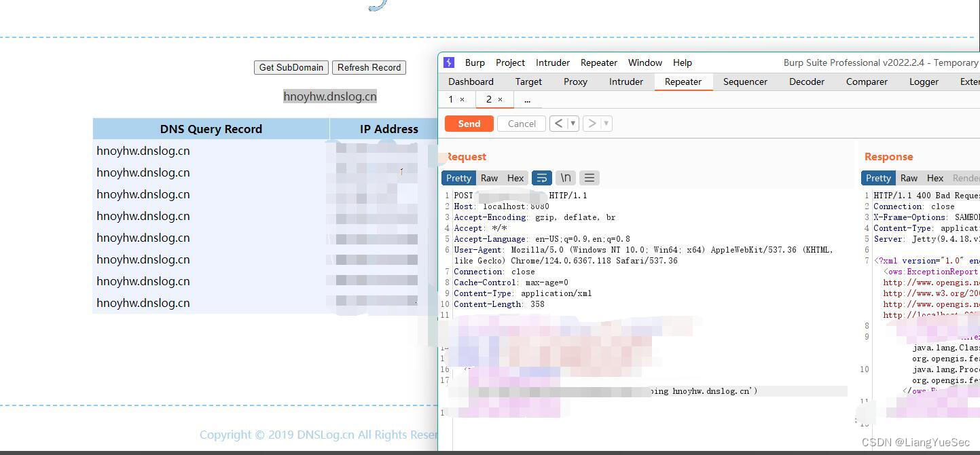Open the Help menu
Screen dimensions: 980x455
(x=683, y=62)
